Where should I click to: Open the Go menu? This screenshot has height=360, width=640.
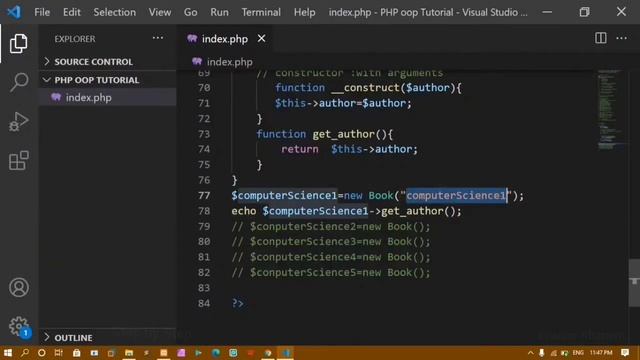191,12
